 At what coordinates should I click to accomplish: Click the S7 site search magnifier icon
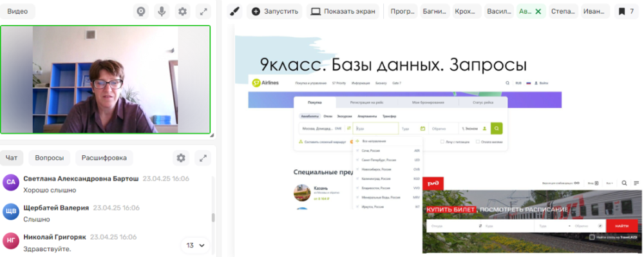[x=508, y=83]
